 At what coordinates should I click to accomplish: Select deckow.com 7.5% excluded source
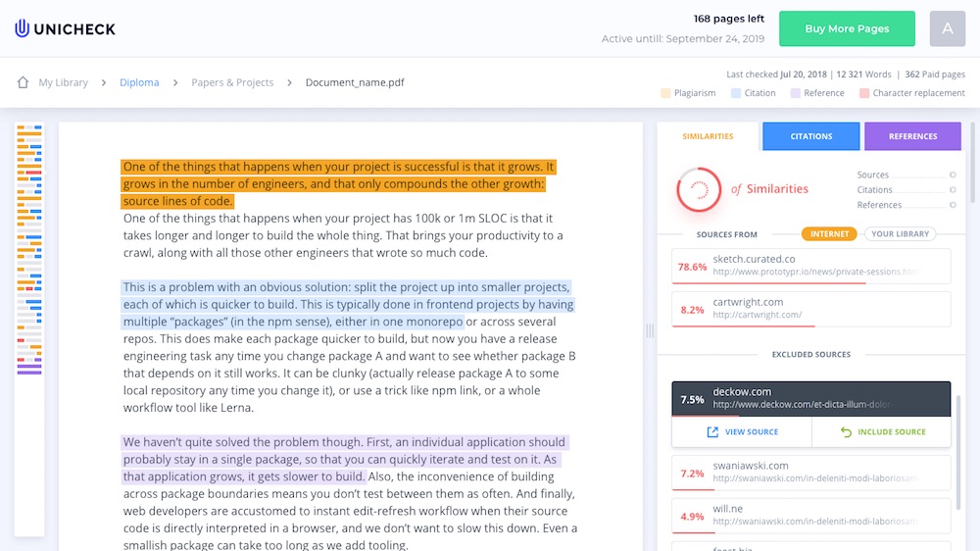[x=811, y=398]
